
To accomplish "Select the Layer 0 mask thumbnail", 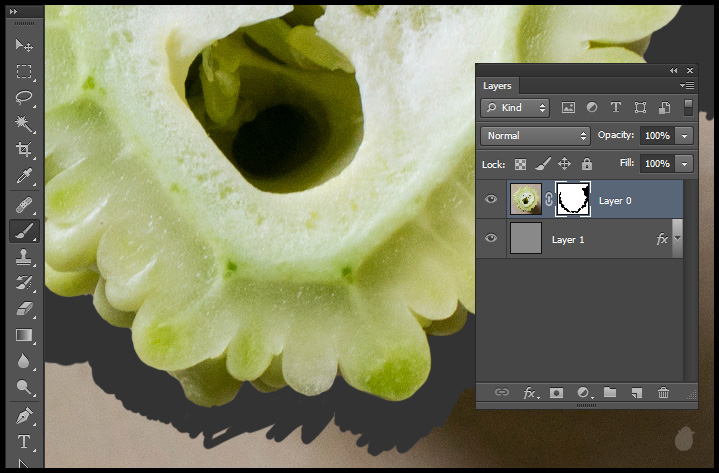I will point(574,200).
